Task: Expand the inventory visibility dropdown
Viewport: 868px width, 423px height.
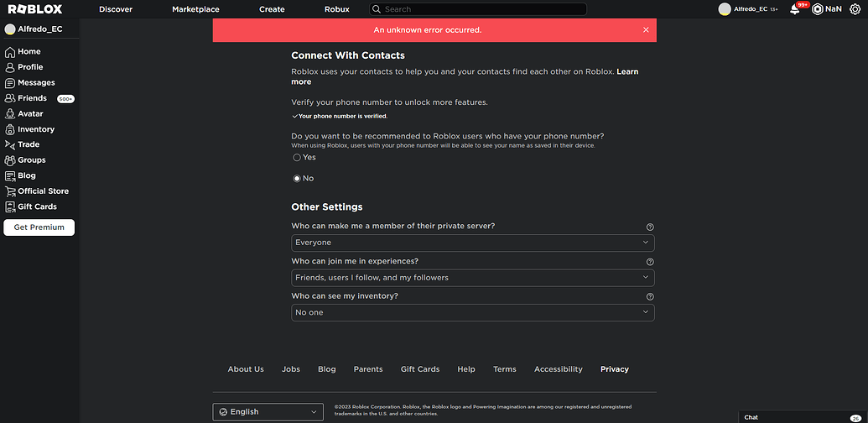Action: coord(473,312)
